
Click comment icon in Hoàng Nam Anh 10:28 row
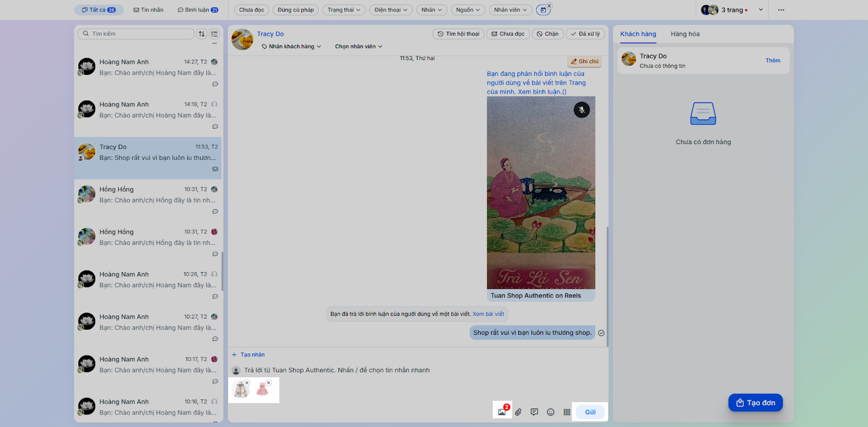coord(215,296)
